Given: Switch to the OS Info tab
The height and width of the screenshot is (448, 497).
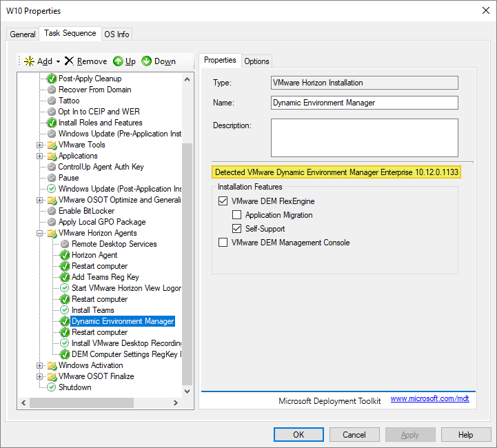Looking at the screenshot, I should pos(116,34).
